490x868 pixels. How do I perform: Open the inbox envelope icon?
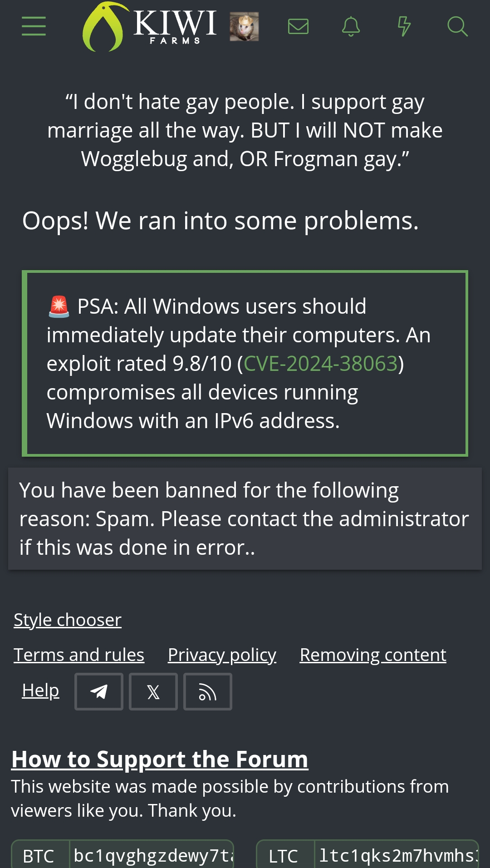pyautogui.click(x=298, y=26)
